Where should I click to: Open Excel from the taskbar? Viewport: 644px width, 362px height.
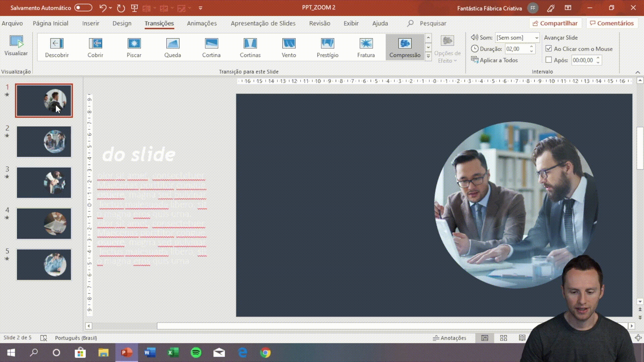173,353
